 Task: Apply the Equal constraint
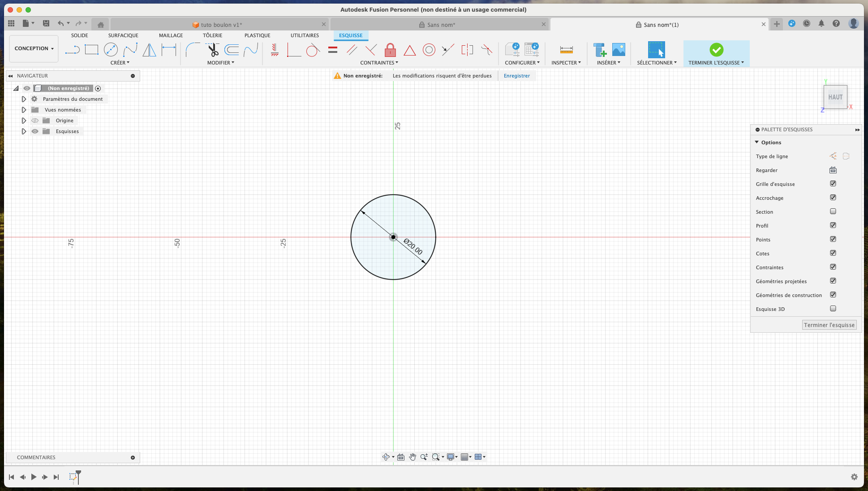click(332, 50)
